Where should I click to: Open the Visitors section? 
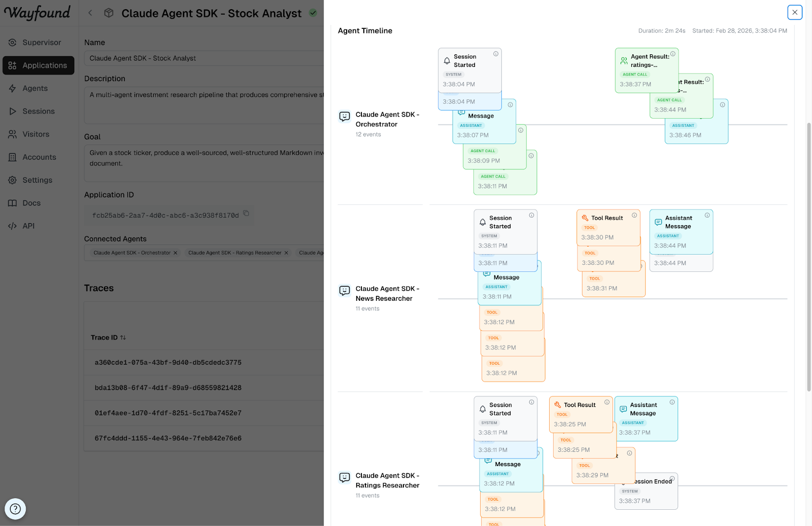tap(38, 134)
